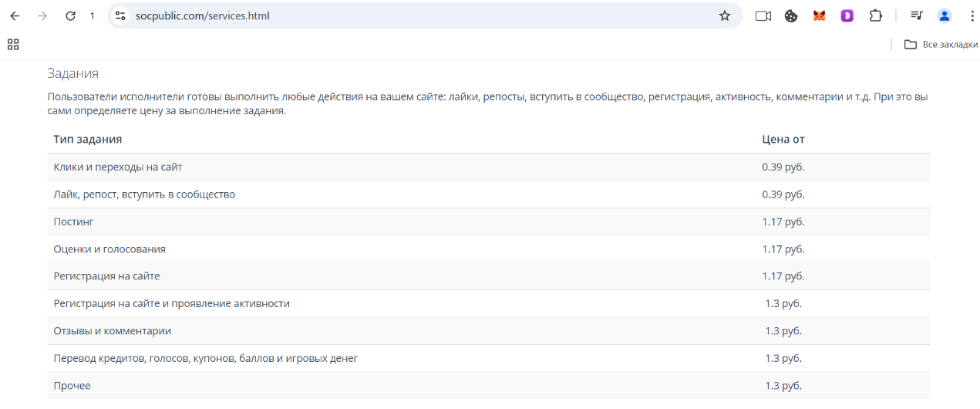Image resolution: width=980 pixels, height=409 pixels.
Task: Go back to the previous page
Action: pos(15,15)
